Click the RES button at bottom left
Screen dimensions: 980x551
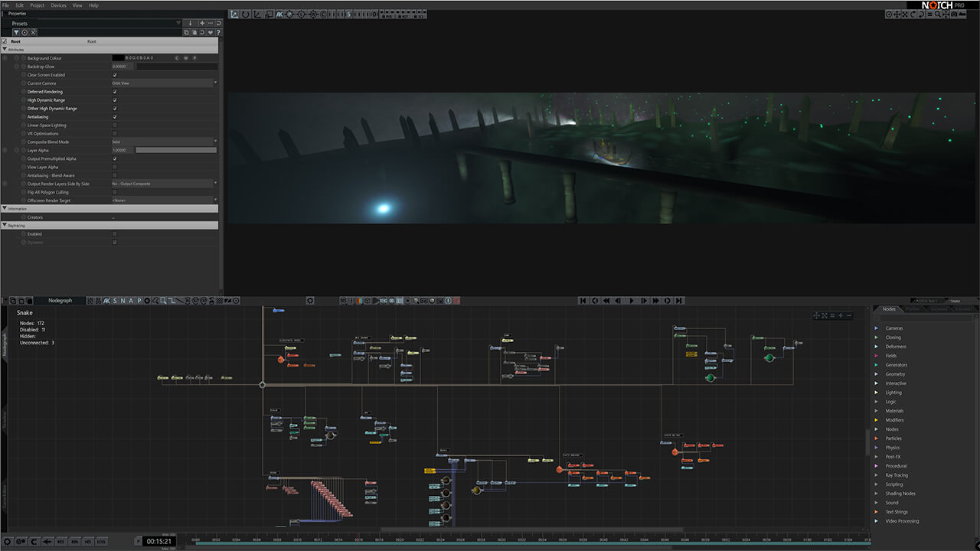click(x=61, y=542)
